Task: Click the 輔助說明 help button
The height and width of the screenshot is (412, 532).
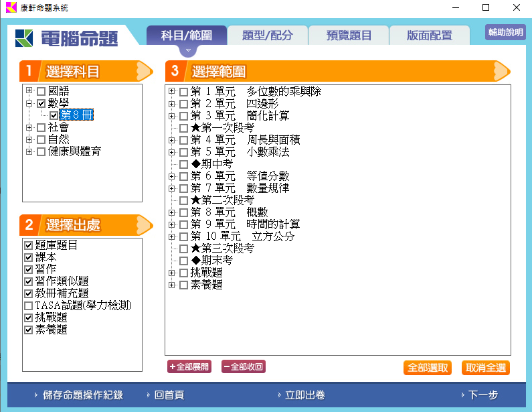Action: point(505,33)
